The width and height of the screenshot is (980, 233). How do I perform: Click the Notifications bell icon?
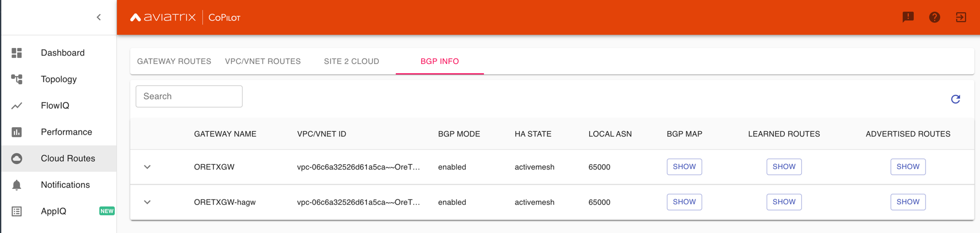17,185
